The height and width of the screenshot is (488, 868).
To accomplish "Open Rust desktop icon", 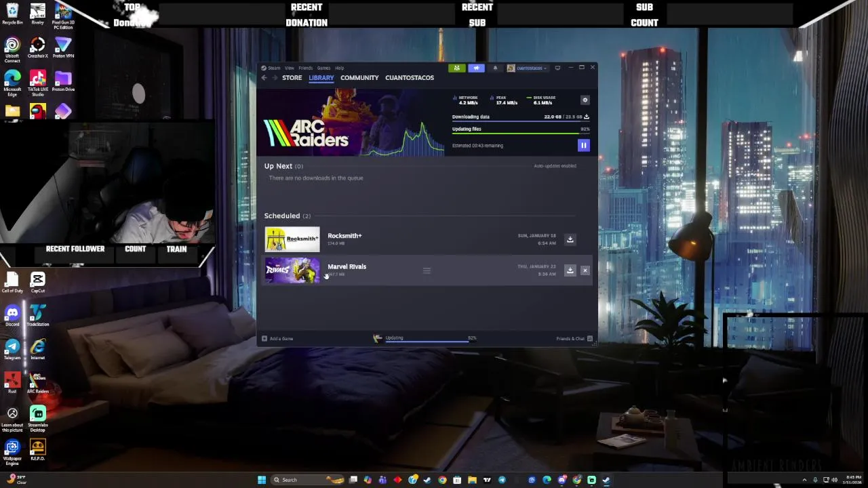I will (x=12, y=383).
